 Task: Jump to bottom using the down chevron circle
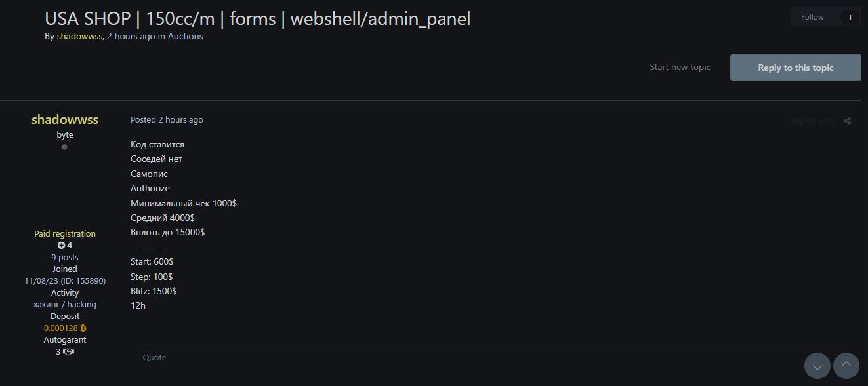(817, 366)
